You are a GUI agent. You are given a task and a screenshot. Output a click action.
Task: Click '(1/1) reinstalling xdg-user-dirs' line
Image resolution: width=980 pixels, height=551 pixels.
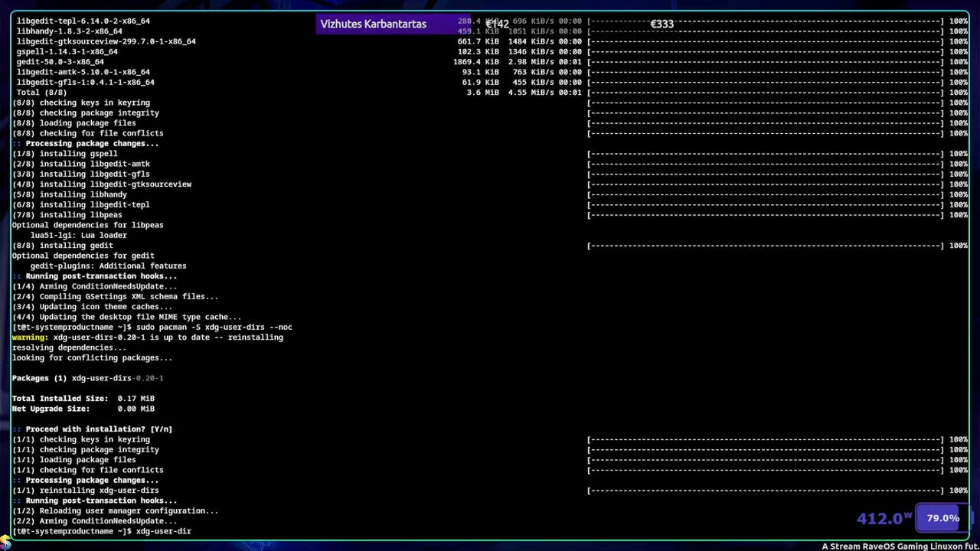86,491
